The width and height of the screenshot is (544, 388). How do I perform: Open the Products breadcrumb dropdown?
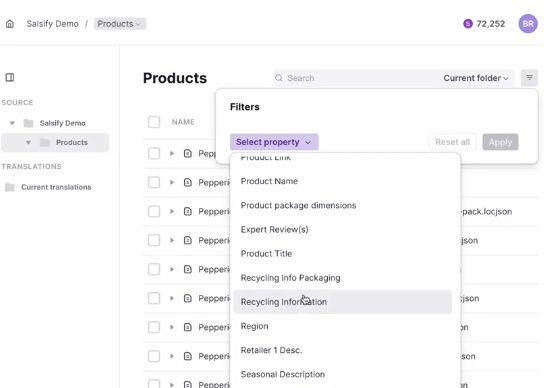[x=120, y=24]
